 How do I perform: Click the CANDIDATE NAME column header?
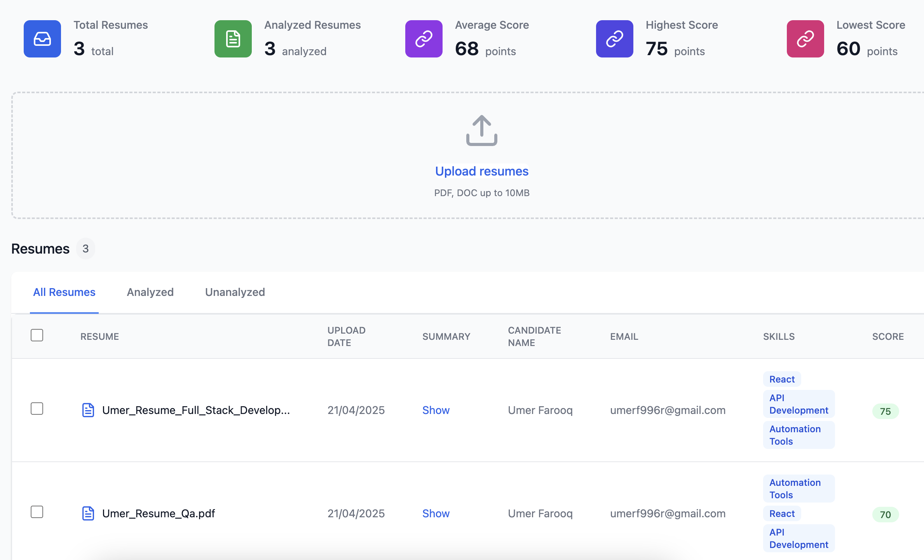click(x=534, y=337)
